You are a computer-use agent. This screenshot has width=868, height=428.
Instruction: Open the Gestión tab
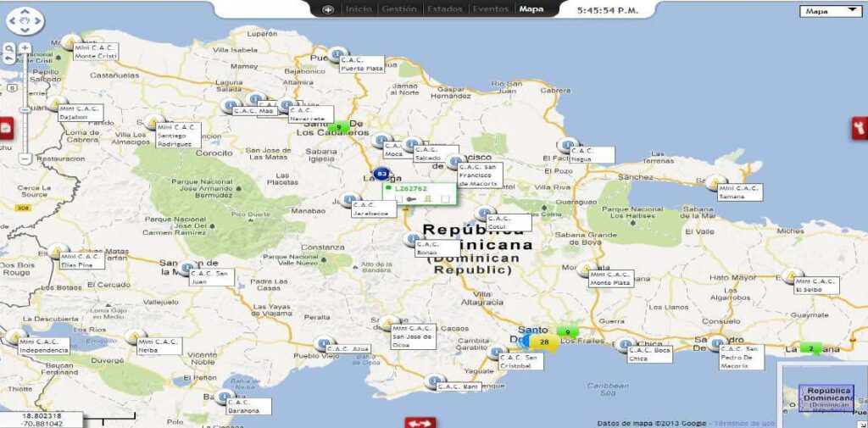click(400, 9)
